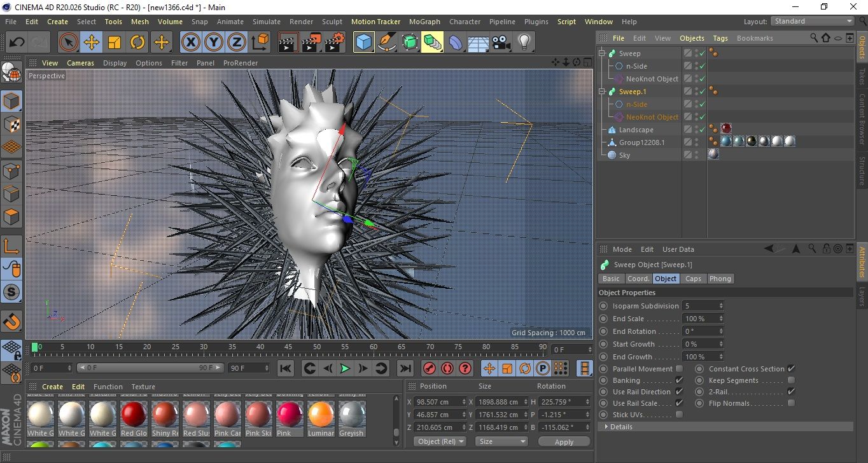Screen dimensions: 868x463
Task: Switch to the Coord. tab
Action: click(x=638, y=279)
